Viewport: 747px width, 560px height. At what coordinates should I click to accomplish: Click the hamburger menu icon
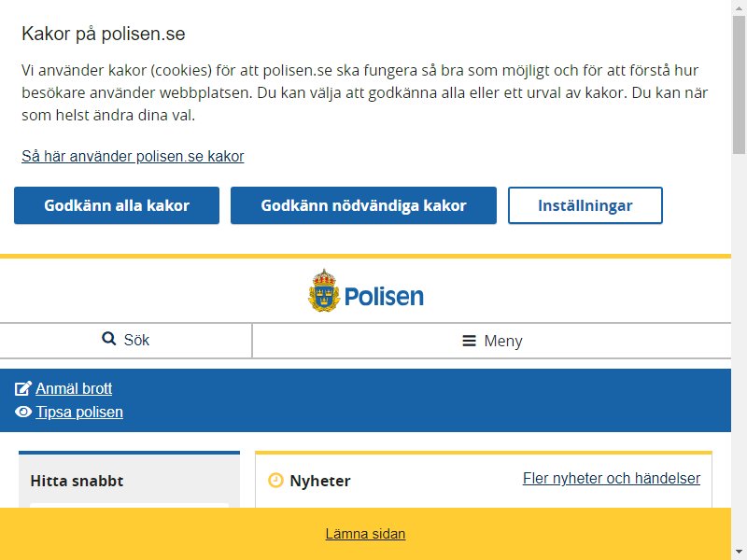tap(470, 341)
